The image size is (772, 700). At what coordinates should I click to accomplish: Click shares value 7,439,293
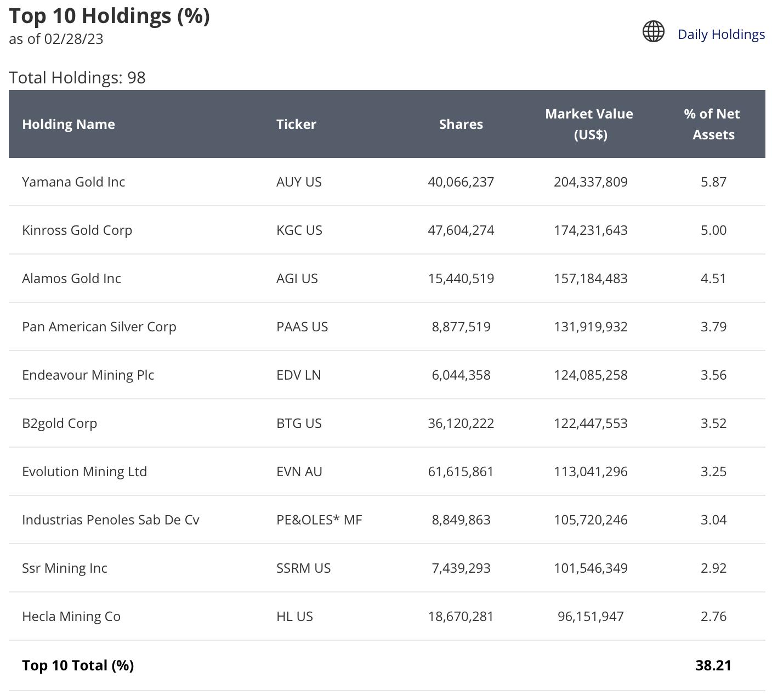click(461, 568)
